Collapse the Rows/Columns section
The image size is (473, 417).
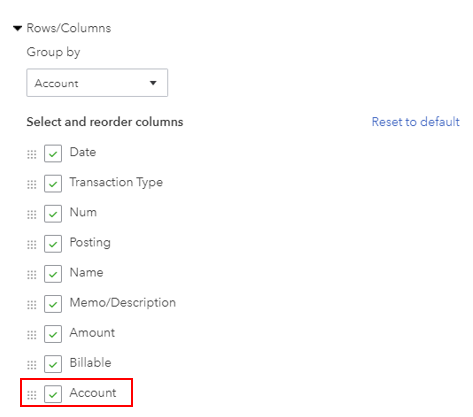coord(17,28)
